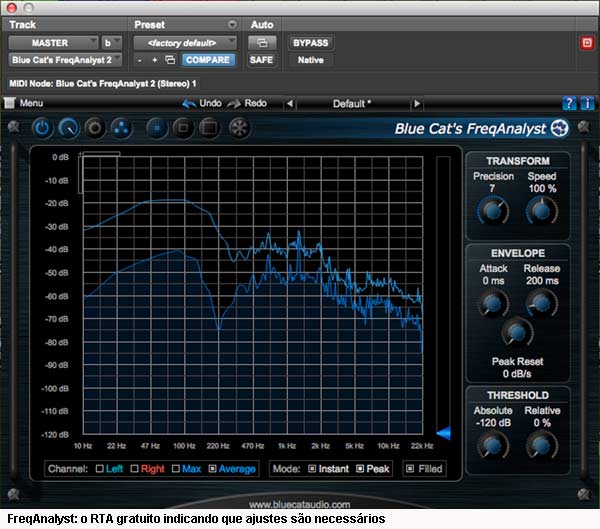
Task: Open the Blue Cat's FreqAnalyst 2 plugin selector
Action: [65, 60]
